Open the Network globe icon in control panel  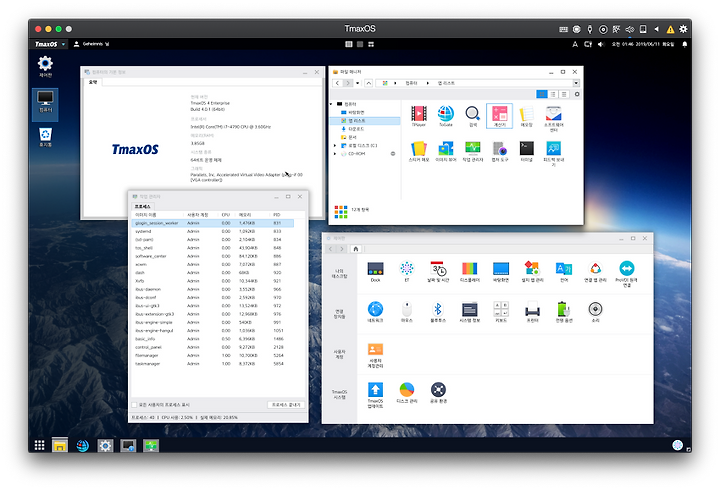click(375, 309)
